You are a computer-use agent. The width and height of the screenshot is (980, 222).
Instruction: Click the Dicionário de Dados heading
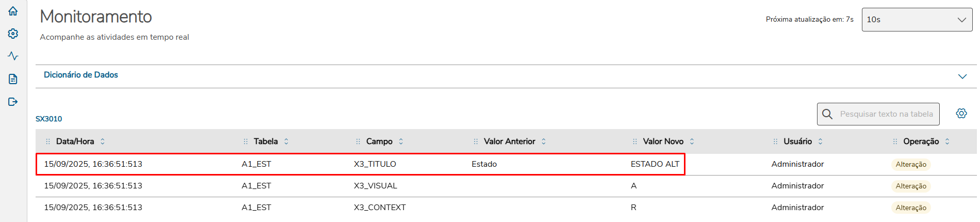tap(81, 75)
